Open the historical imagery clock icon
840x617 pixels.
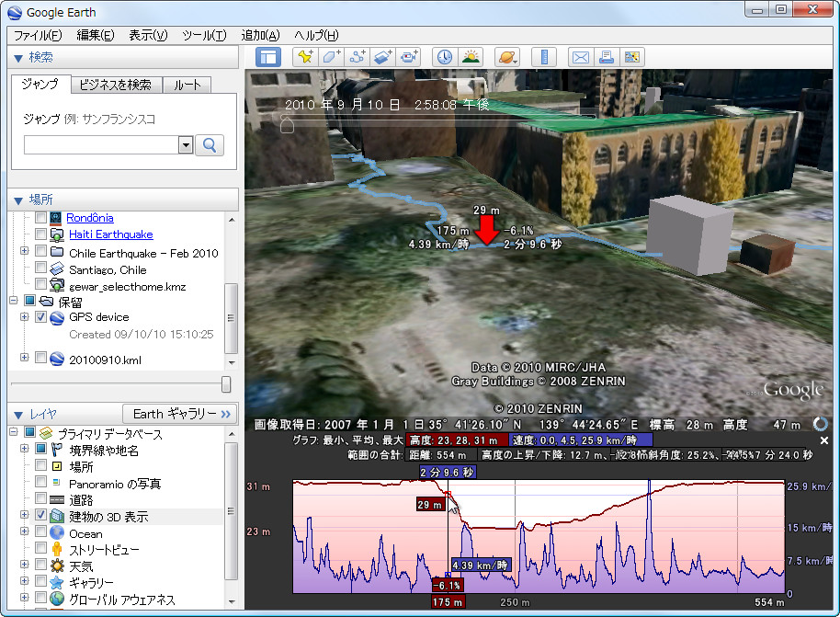pos(444,57)
